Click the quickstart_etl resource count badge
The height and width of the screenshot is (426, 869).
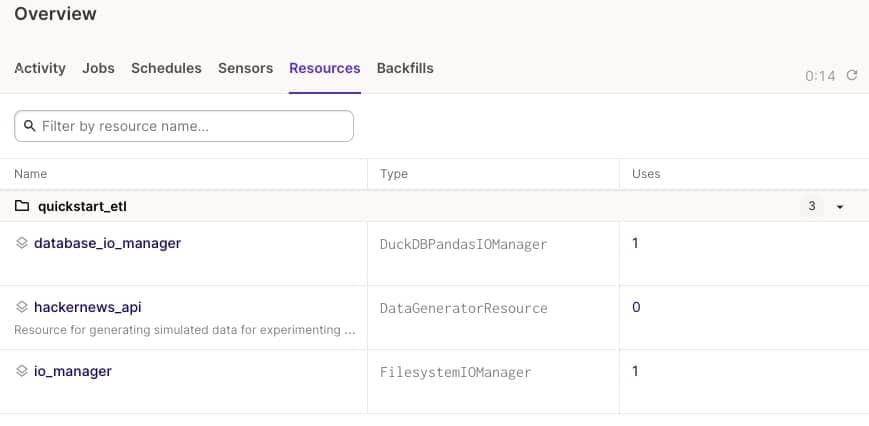(x=811, y=207)
